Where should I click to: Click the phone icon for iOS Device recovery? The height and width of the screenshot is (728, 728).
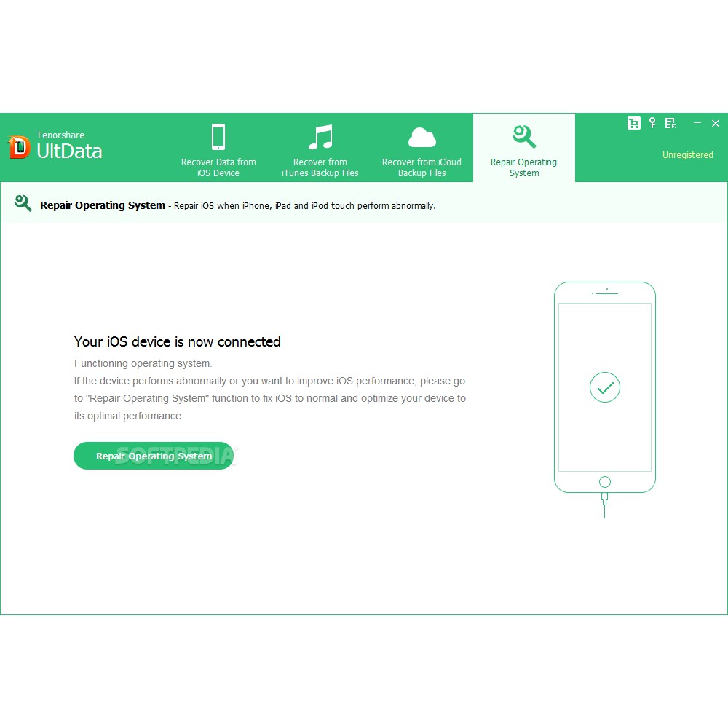218,137
